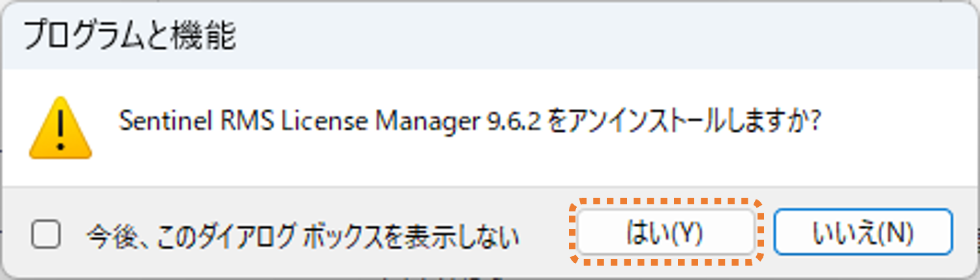Toggle the empty square checkbox at dialog bottom
The height and width of the screenshot is (280, 980).
[47, 234]
